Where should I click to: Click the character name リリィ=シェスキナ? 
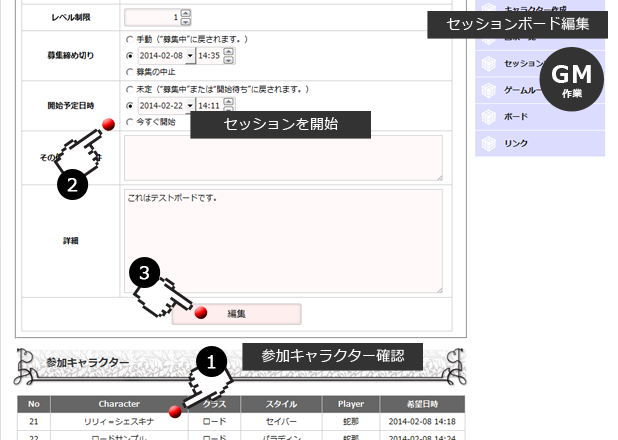tap(119, 421)
